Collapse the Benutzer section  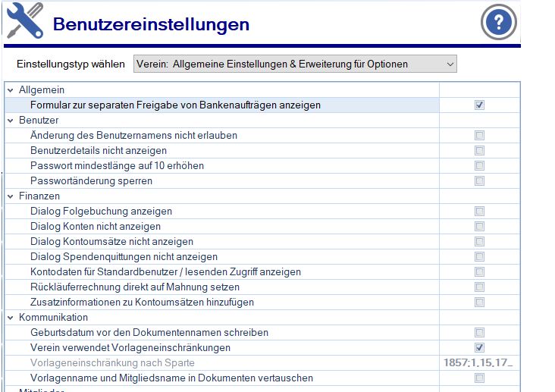pos(11,121)
